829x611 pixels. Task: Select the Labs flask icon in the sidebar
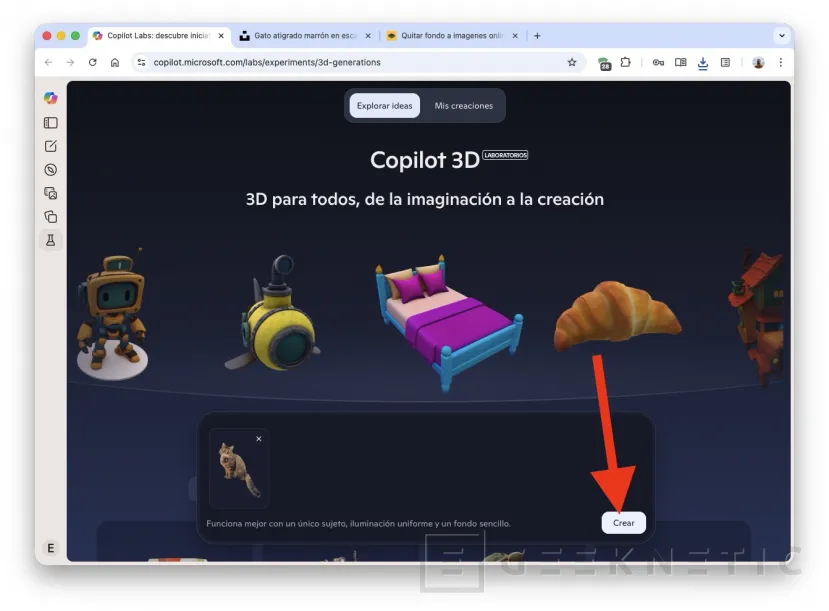point(51,240)
